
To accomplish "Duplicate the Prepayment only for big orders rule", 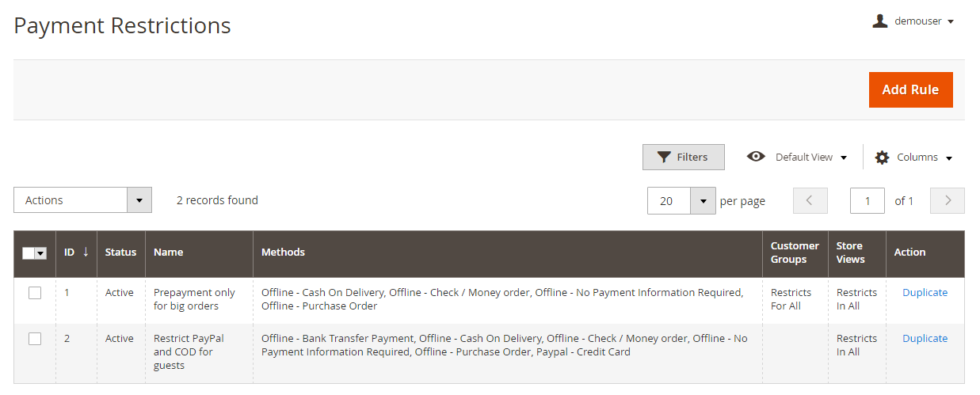I will pos(925,292).
